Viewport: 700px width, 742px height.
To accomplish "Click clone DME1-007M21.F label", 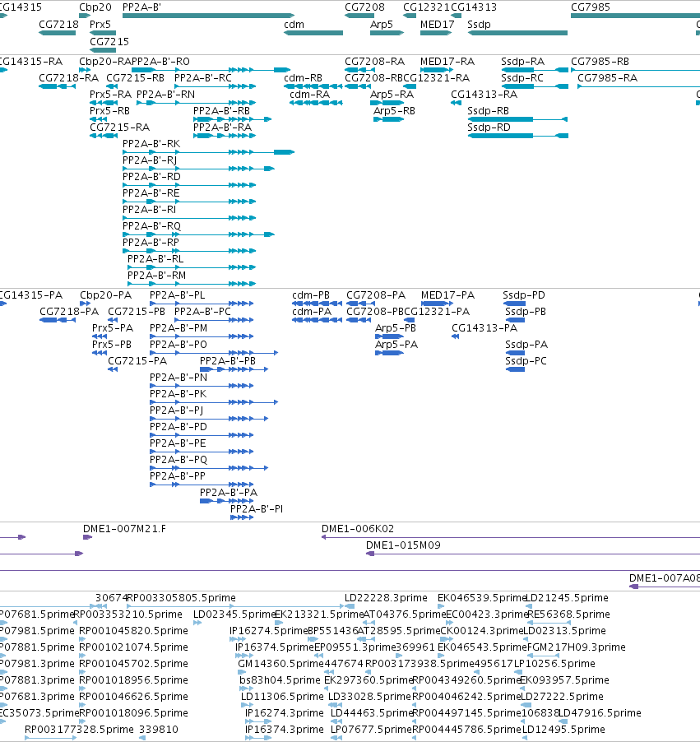I will pyautogui.click(x=124, y=529).
